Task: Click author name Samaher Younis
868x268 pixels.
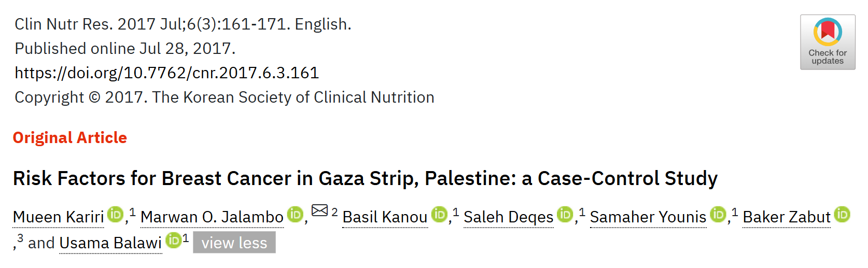Action: 648,217
